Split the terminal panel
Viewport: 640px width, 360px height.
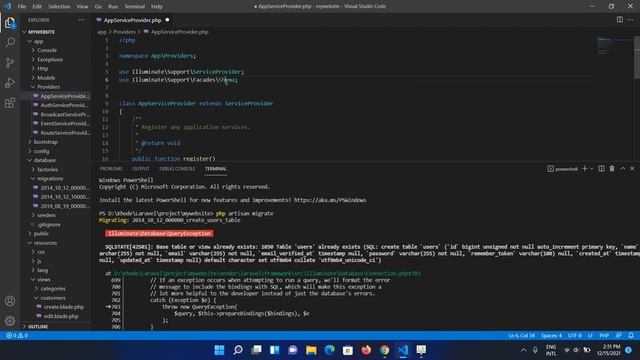[601, 169]
